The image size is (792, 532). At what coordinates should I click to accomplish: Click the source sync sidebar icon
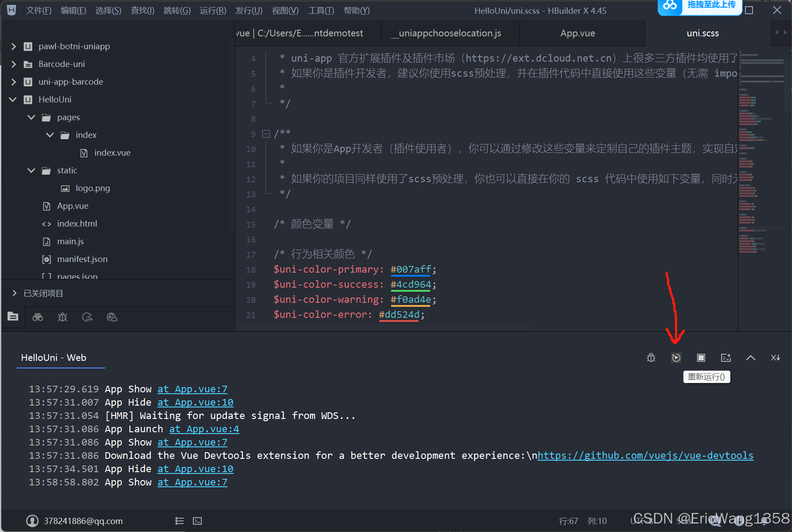coord(87,317)
